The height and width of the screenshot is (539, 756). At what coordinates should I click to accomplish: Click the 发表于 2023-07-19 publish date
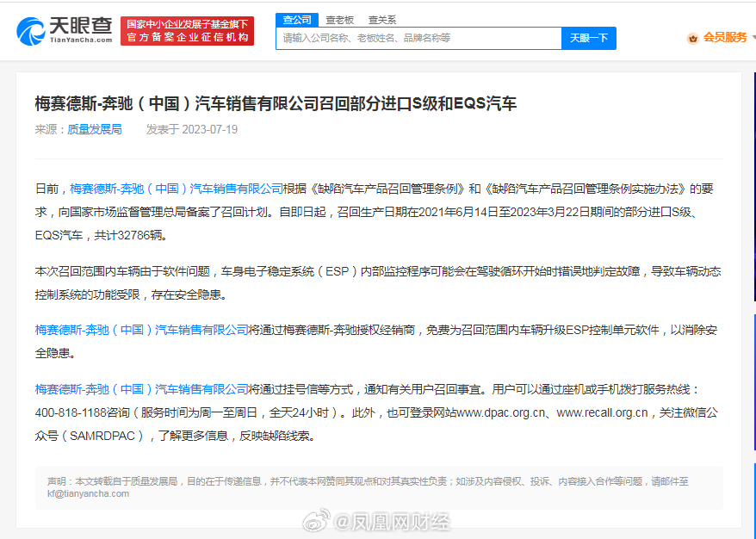point(191,129)
